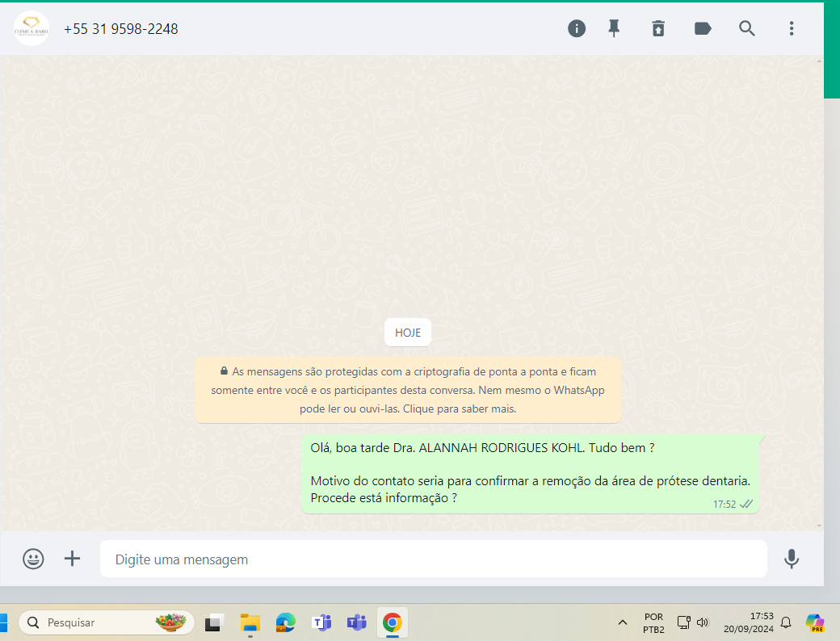Open Task View from taskbar
The height and width of the screenshot is (641, 840).
(x=213, y=622)
